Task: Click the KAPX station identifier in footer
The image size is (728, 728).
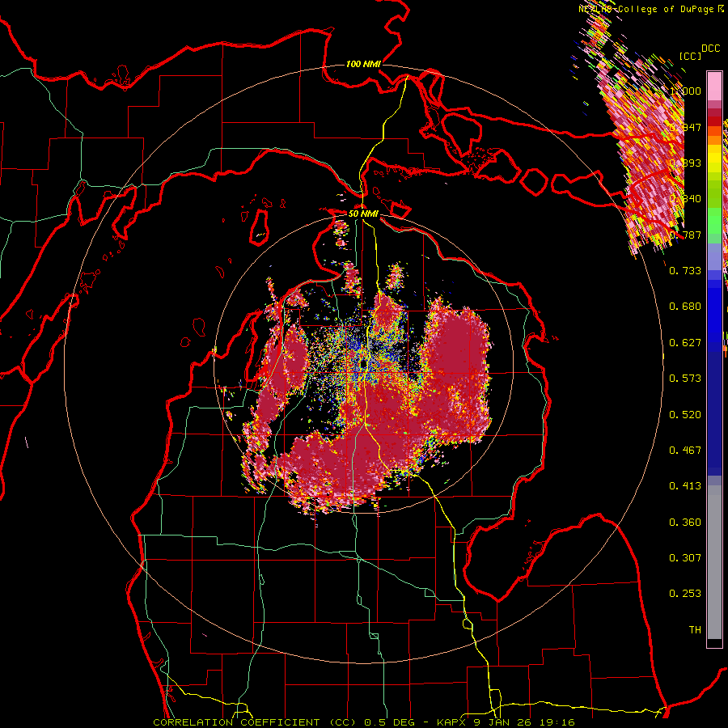Action: 451,722
